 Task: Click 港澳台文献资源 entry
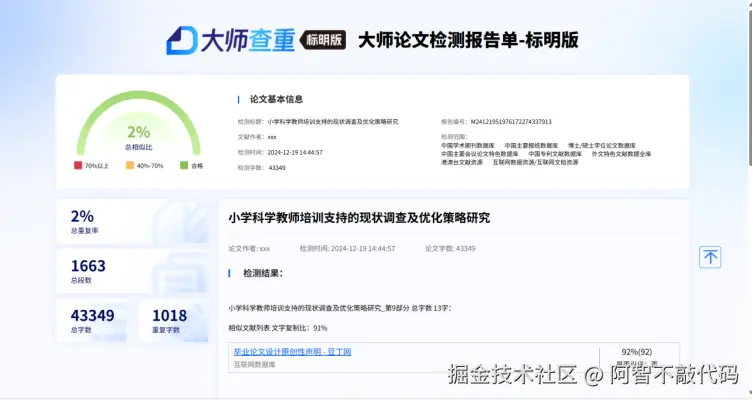click(x=462, y=162)
